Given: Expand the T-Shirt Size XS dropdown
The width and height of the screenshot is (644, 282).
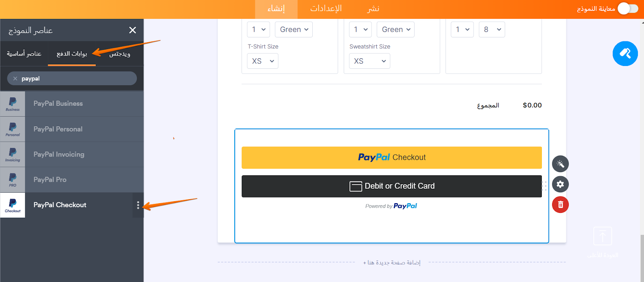Looking at the screenshot, I should (x=263, y=61).
